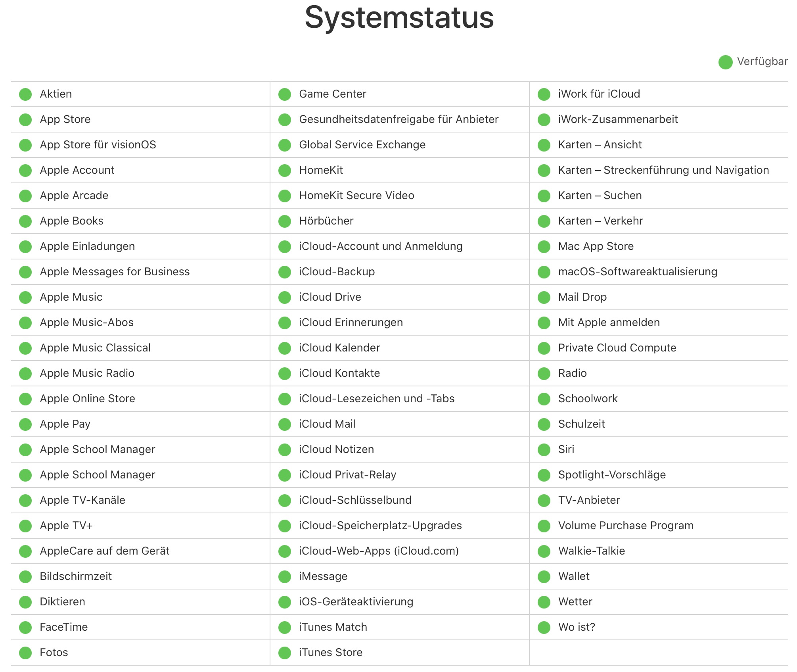Open the iCloud Drive status entry
Screen dimensions: 797x672
[x=330, y=297]
